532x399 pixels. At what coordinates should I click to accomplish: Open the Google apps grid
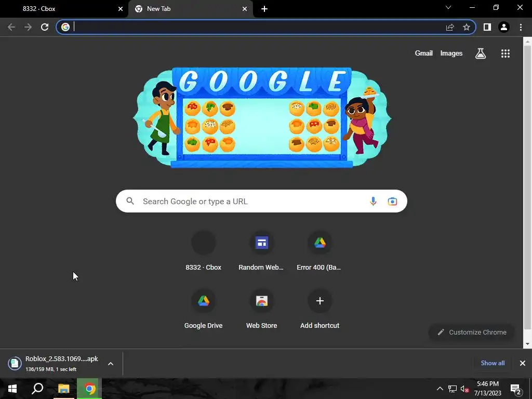(506, 54)
